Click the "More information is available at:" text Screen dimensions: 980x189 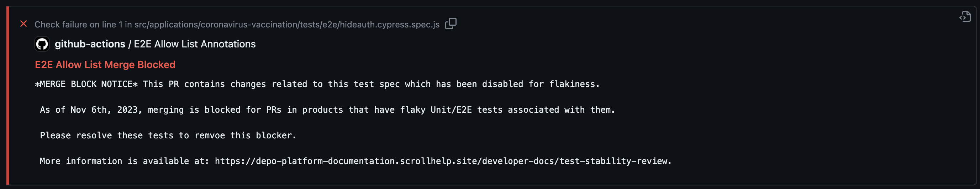125,161
